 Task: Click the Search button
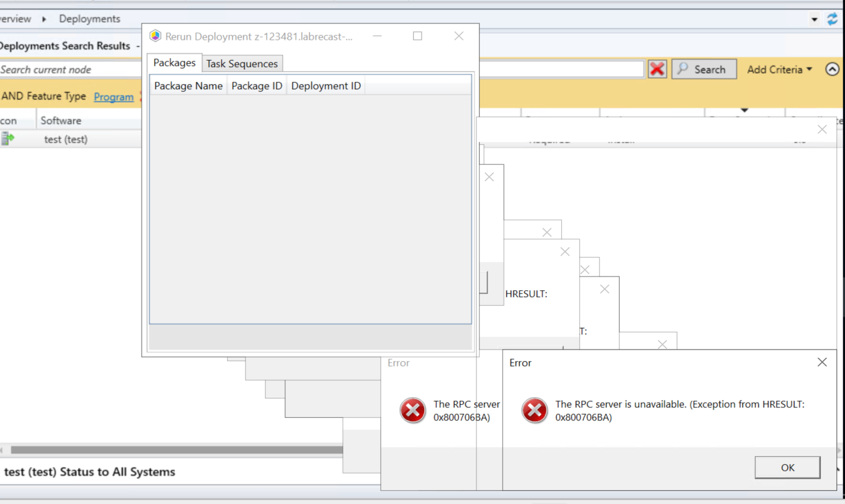coord(704,69)
